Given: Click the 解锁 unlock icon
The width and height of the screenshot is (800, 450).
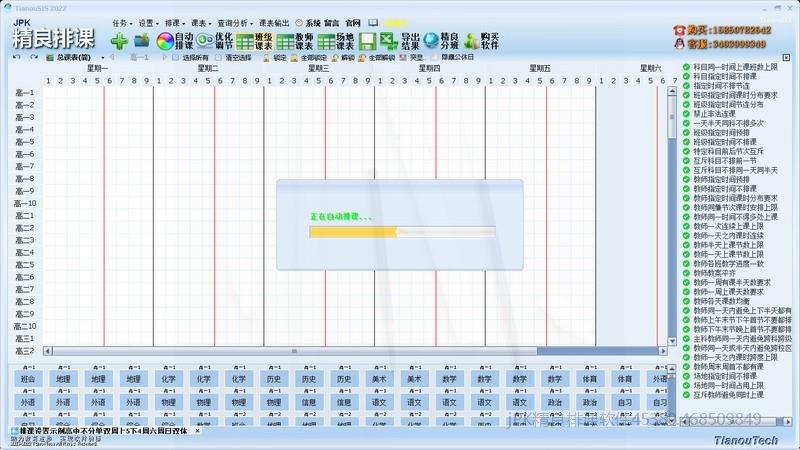Looking at the screenshot, I should [335, 58].
